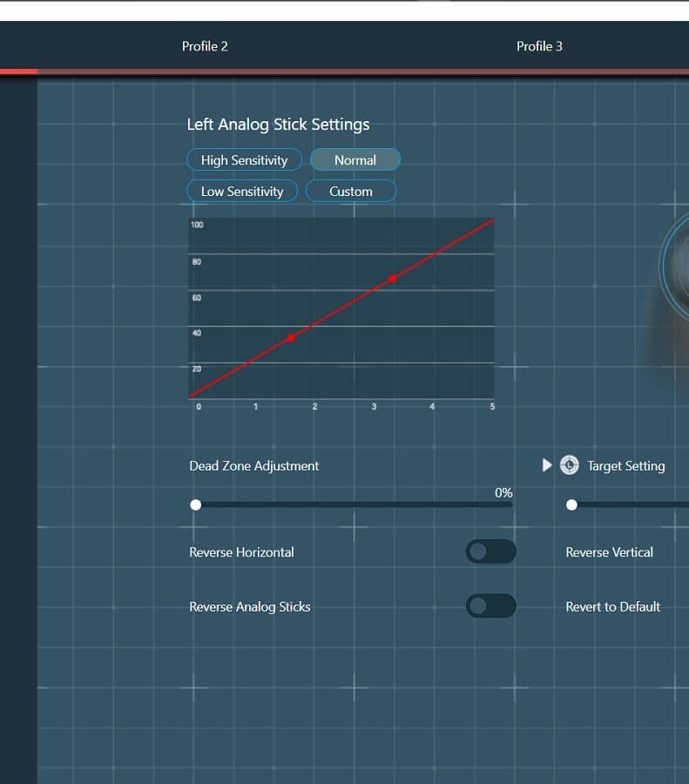Click the lower red point on the curve
The height and width of the screenshot is (784, 689).
click(292, 338)
